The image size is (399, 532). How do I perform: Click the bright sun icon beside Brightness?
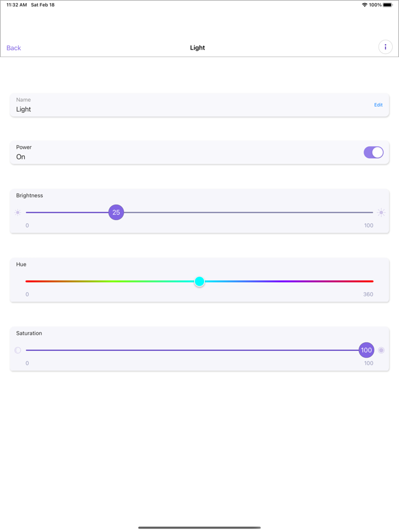381,213
